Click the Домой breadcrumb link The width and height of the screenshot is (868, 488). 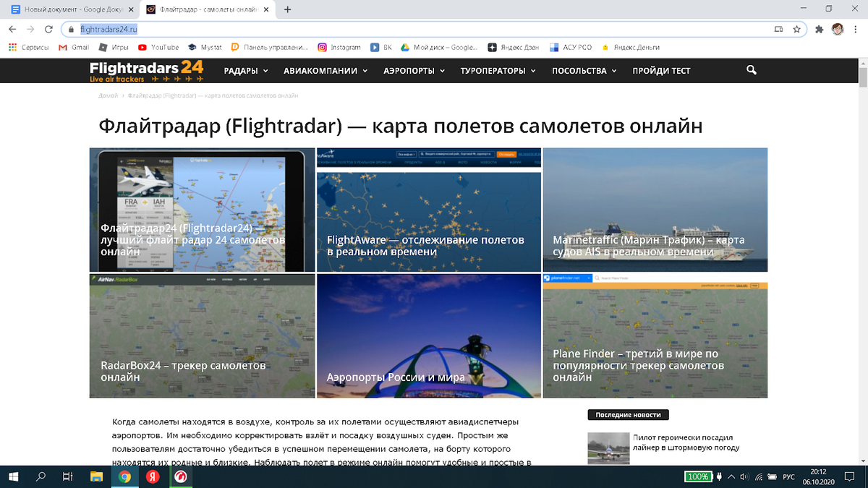(x=108, y=95)
